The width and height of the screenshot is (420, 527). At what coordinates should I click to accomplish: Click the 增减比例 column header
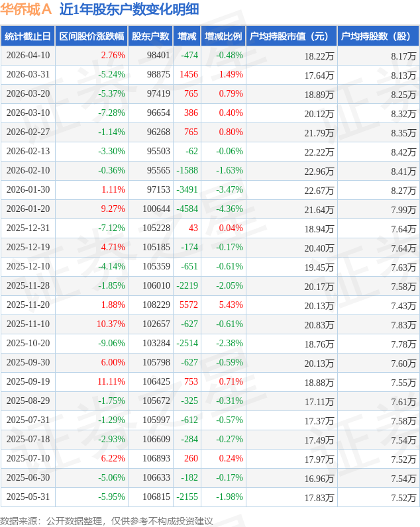pos(223,36)
